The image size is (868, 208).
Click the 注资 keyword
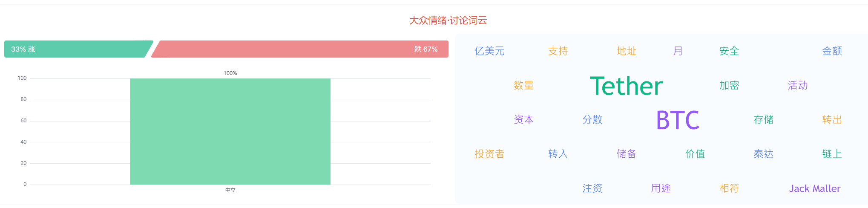click(x=592, y=188)
